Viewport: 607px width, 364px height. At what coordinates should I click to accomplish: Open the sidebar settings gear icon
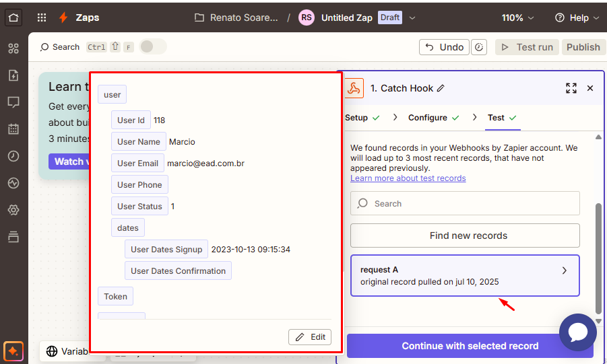point(13,210)
